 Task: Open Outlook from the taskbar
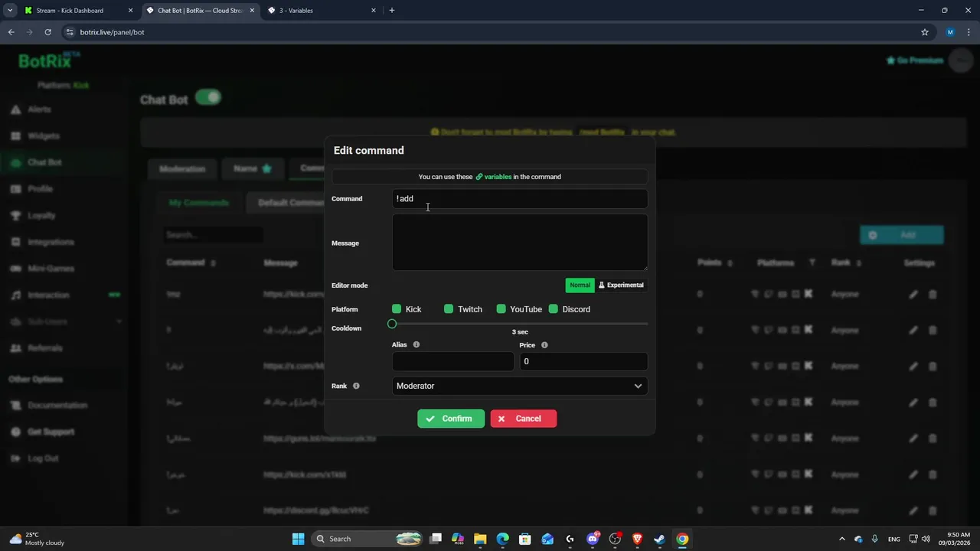tap(547, 539)
